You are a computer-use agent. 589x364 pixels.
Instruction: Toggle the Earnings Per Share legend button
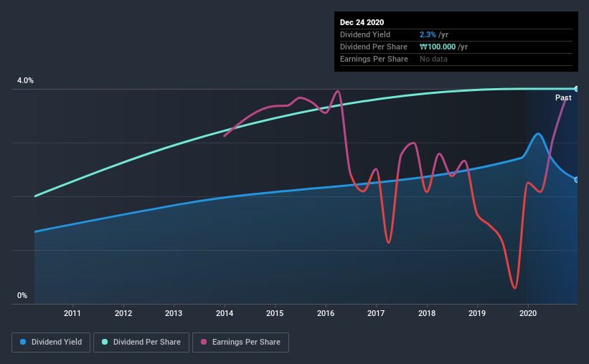coord(240,343)
